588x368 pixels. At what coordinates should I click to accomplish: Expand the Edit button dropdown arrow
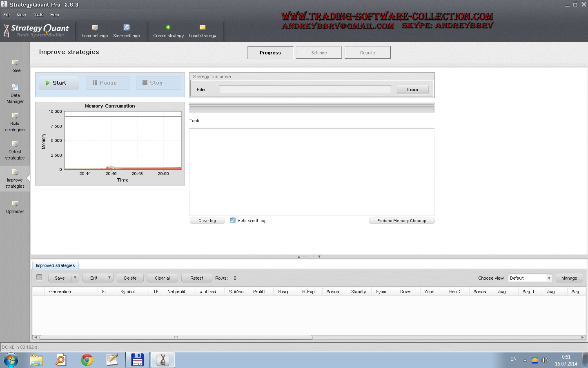tap(109, 278)
